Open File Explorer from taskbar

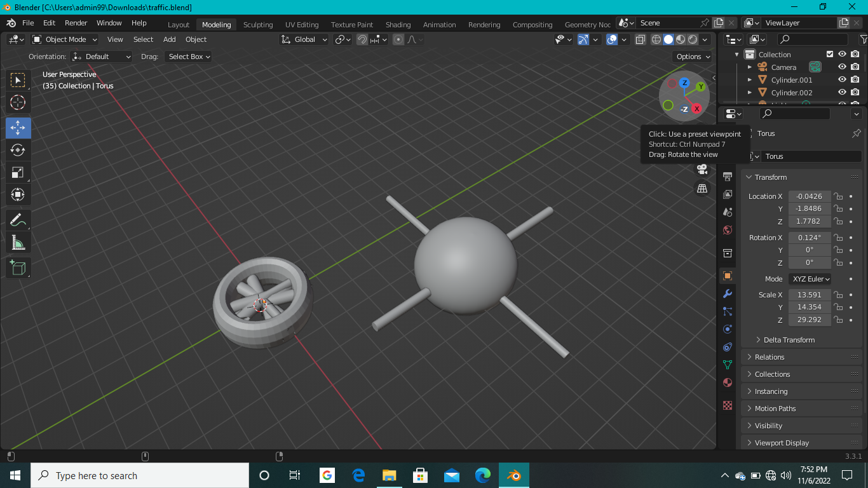pos(389,475)
